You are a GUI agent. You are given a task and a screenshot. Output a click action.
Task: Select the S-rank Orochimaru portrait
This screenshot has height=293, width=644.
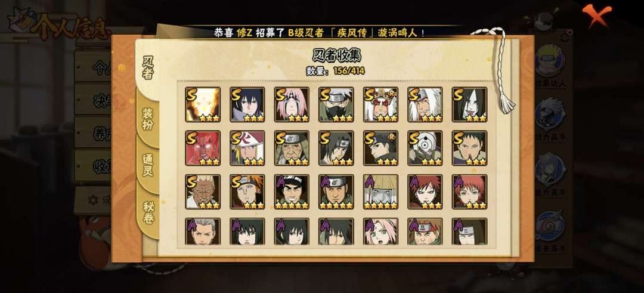click(469, 104)
